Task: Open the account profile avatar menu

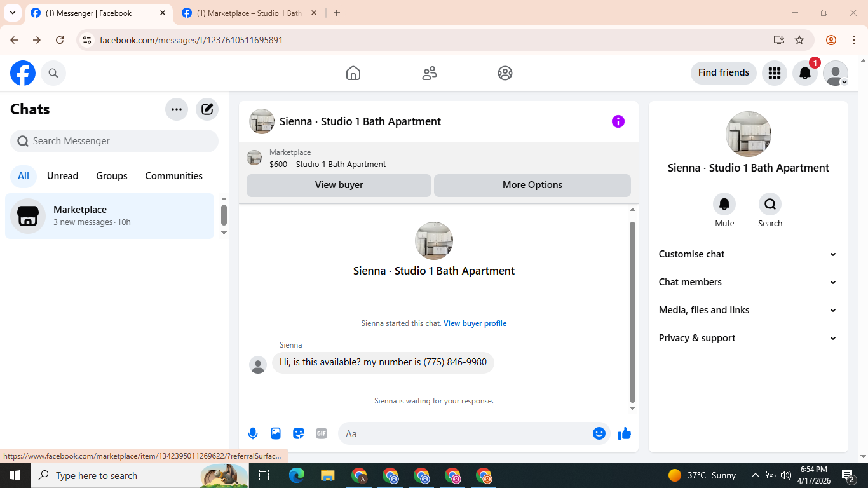Action: (x=836, y=73)
